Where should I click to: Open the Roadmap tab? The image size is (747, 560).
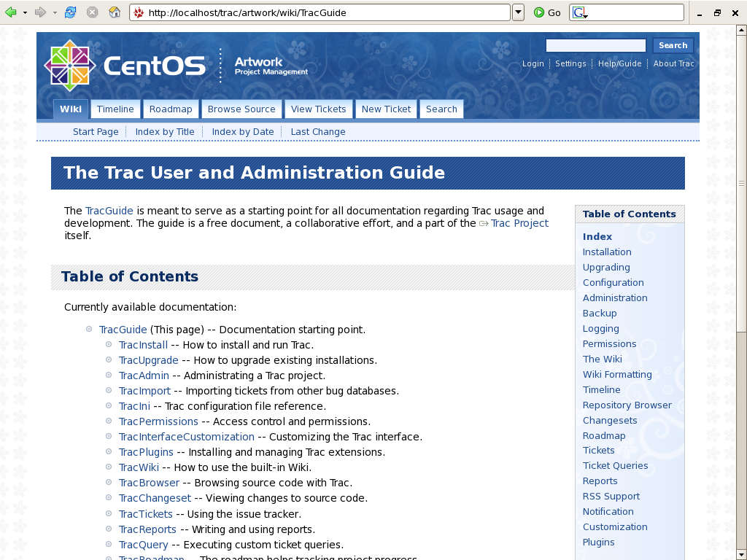click(171, 109)
